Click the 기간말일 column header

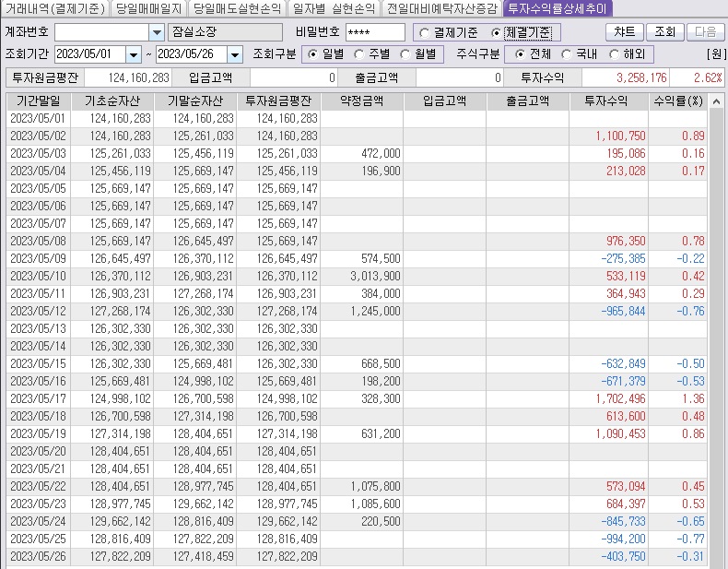[39, 101]
